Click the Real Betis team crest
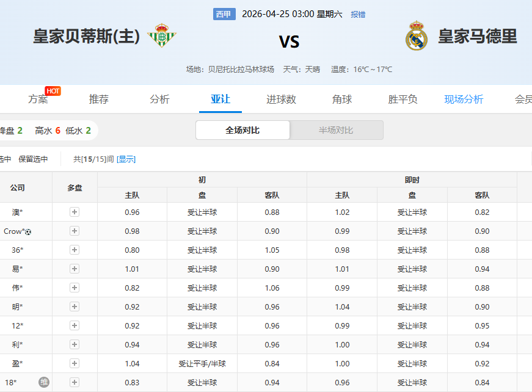 coord(161,37)
